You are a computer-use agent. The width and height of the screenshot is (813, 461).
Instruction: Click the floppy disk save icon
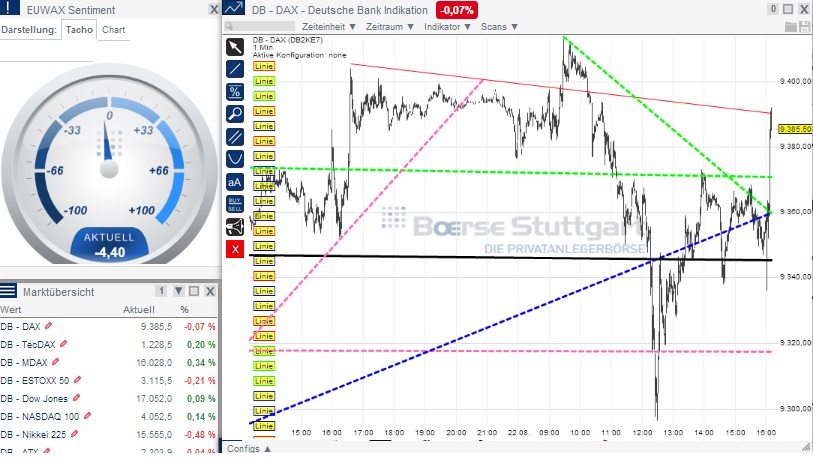click(x=805, y=27)
